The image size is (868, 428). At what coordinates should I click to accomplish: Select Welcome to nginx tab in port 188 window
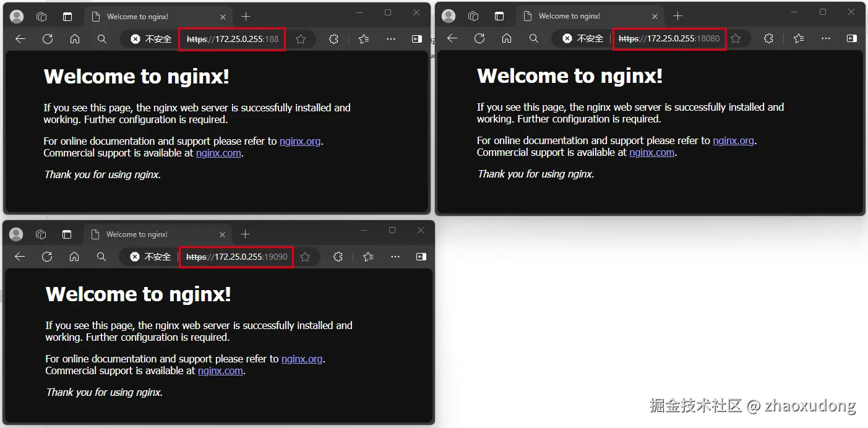160,17
